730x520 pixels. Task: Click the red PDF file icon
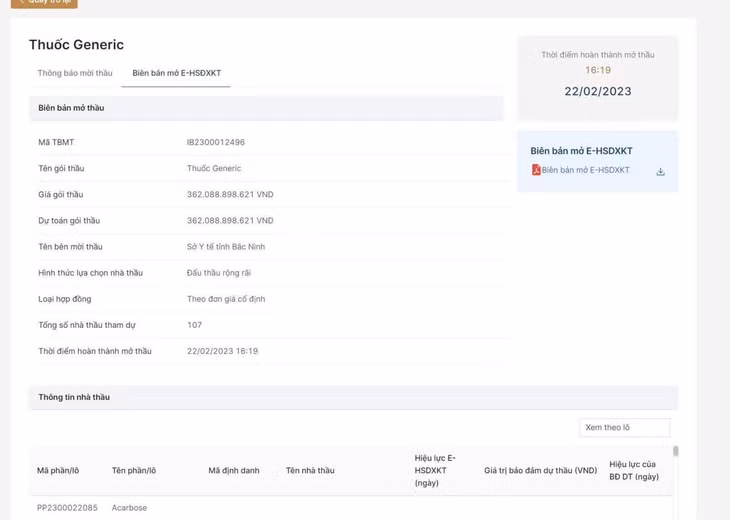536,170
